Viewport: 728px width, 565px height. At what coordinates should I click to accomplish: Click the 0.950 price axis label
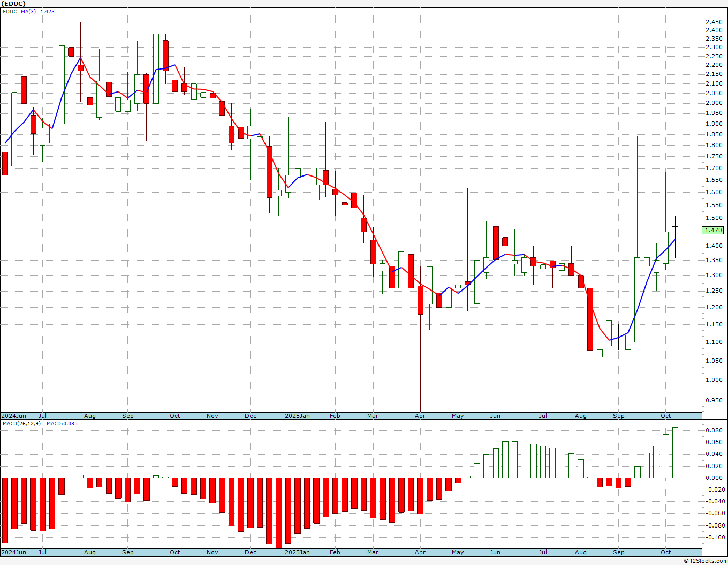(714, 400)
